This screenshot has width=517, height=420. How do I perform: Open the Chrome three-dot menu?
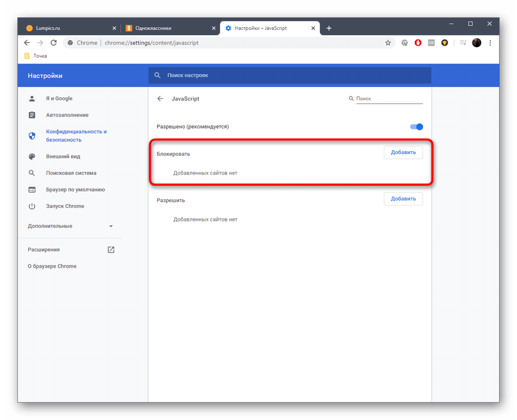pyautogui.click(x=490, y=43)
